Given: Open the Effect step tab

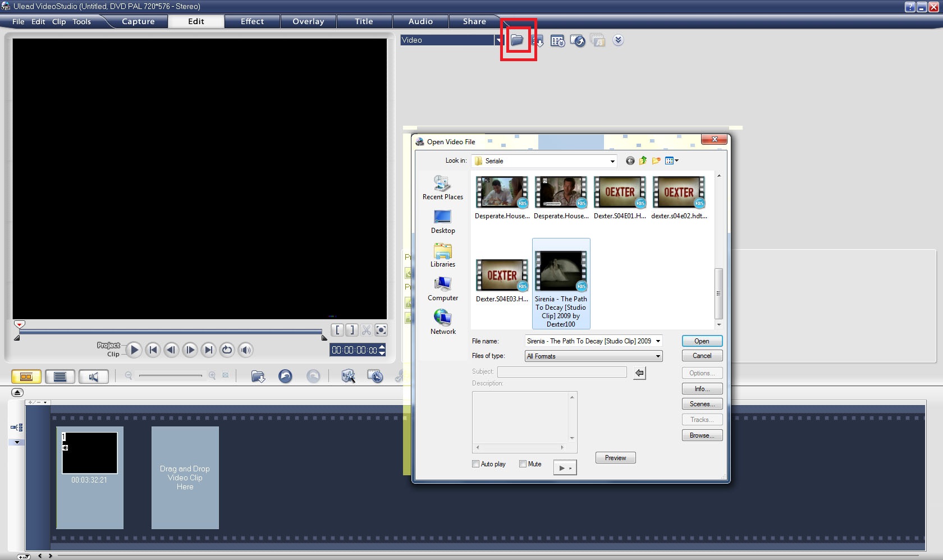Looking at the screenshot, I should (x=252, y=21).
